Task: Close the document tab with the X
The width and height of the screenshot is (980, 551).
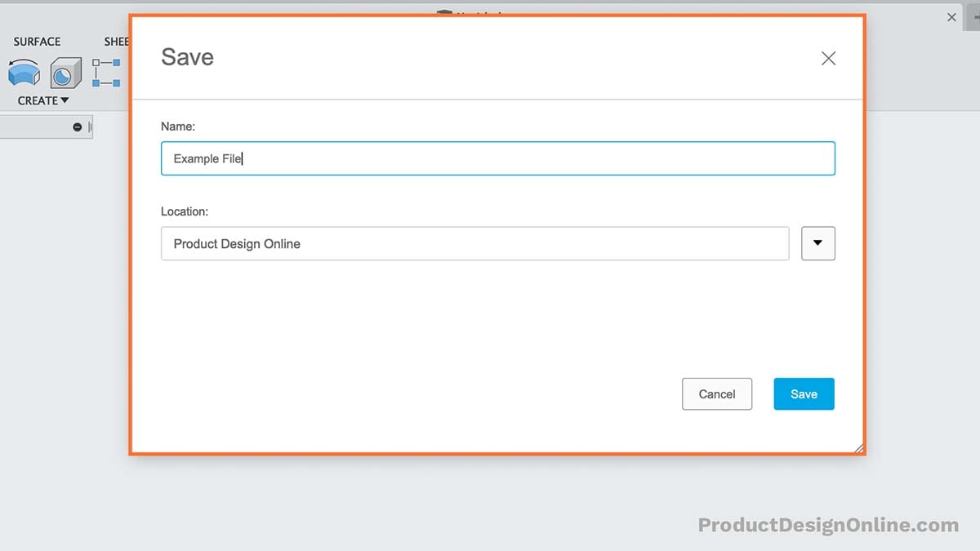Action: pyautogui.click(x=951, y=16)
